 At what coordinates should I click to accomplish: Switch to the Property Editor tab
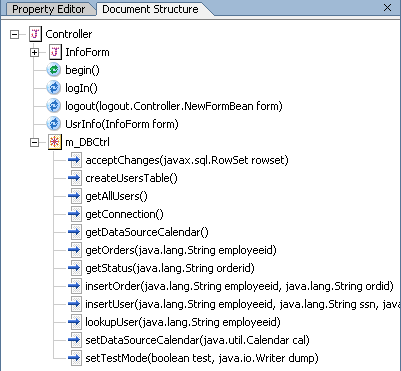tap(49, 9)
